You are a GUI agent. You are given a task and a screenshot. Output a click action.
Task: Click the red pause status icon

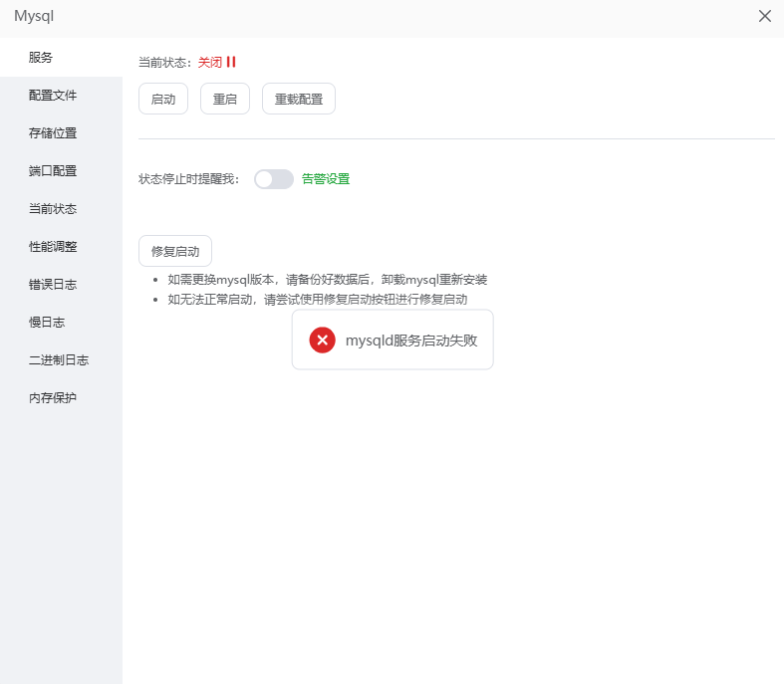point(231,62)
